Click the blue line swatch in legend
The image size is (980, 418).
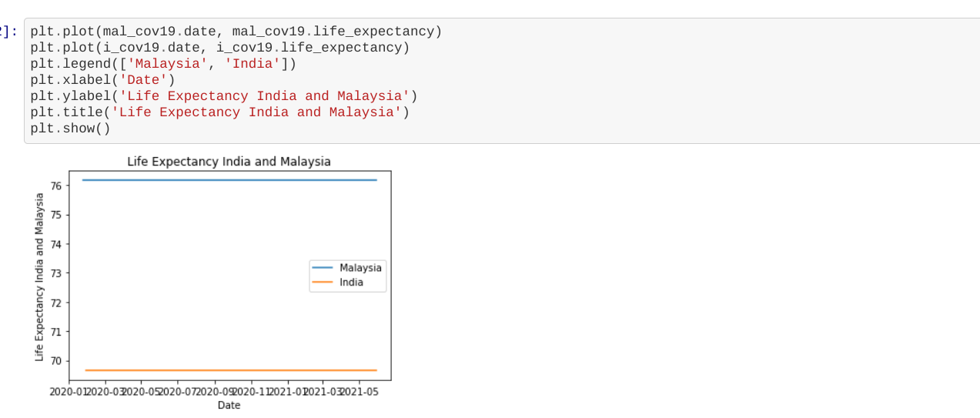[x=323, y=268]
